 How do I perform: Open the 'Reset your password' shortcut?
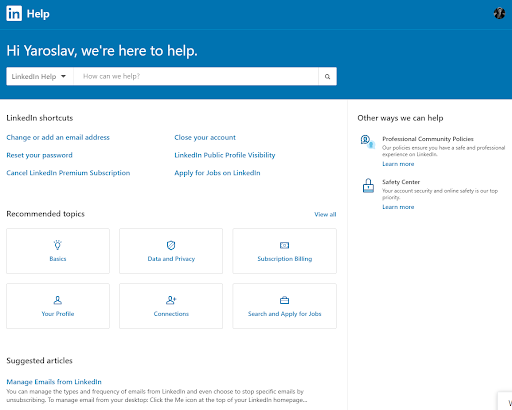(39, 155)
